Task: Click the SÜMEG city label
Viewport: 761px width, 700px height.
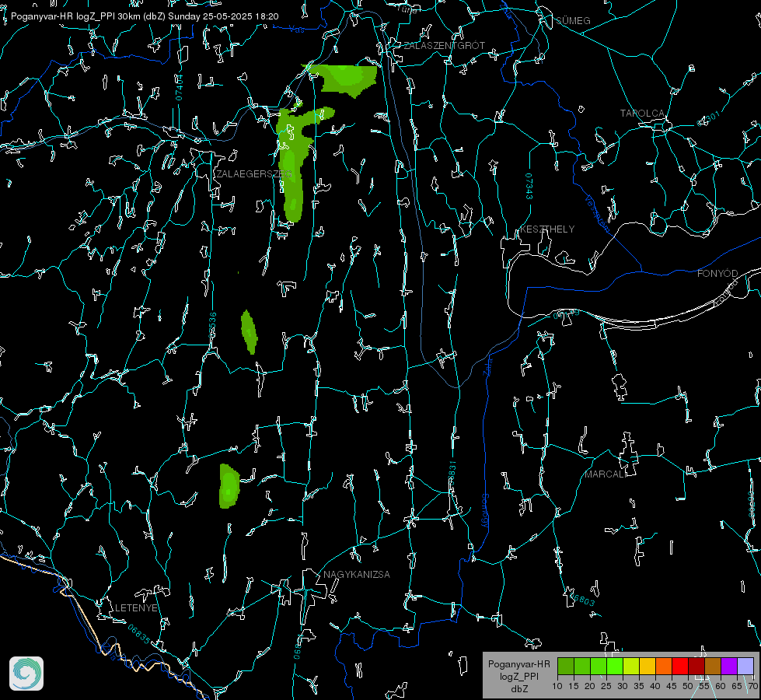Action: click(573, 21)
